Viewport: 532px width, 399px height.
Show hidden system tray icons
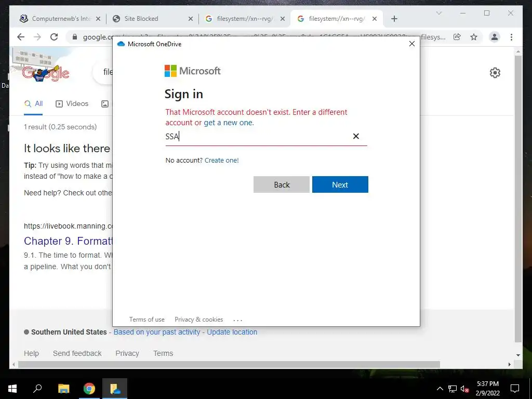(440, 389)
